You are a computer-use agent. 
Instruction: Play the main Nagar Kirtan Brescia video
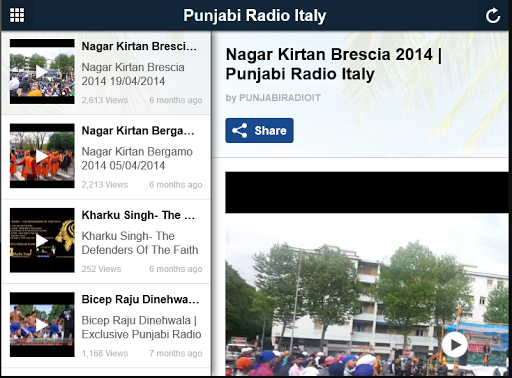tap(455, 345)
